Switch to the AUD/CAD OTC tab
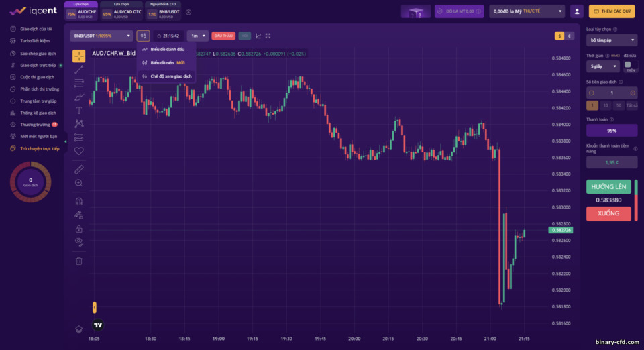The width and height of the screenshot is (644, 350). point(121,11)
